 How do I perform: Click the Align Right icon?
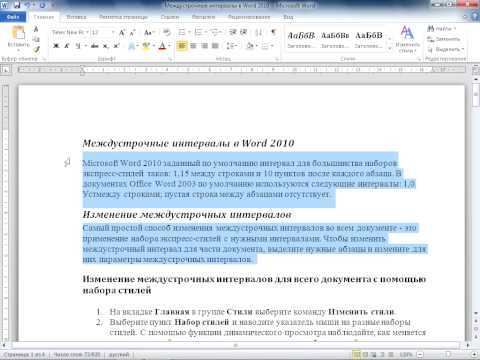coord(204,46)
